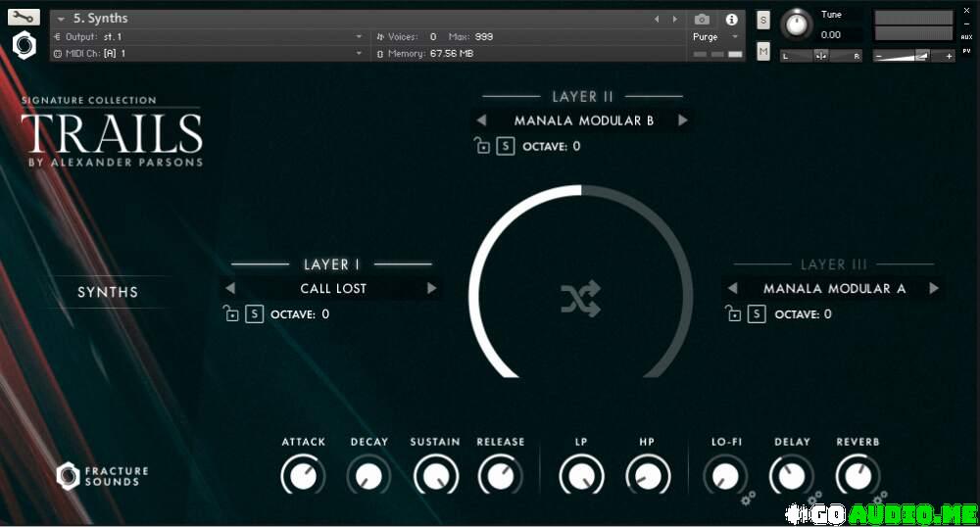Toggle Layer III lock
The width and height of the screenshot is (980, 527).
pyautogui.click(x=733, y=313)
